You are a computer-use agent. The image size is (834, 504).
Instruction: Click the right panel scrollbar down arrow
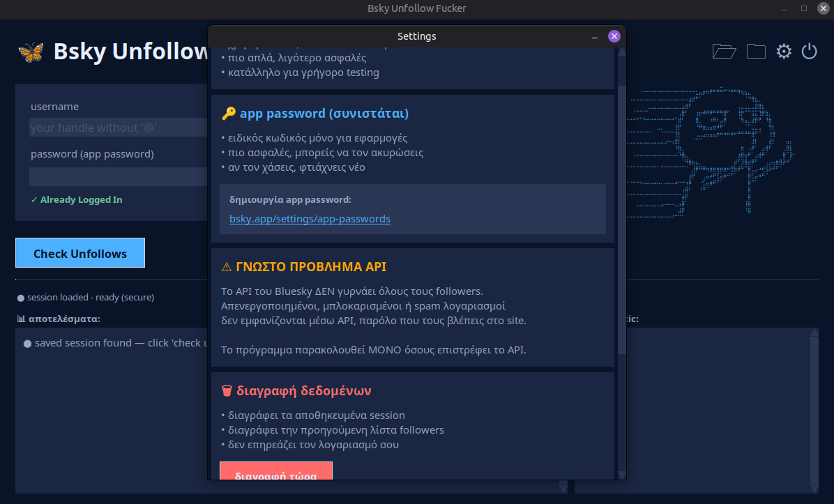813,488
